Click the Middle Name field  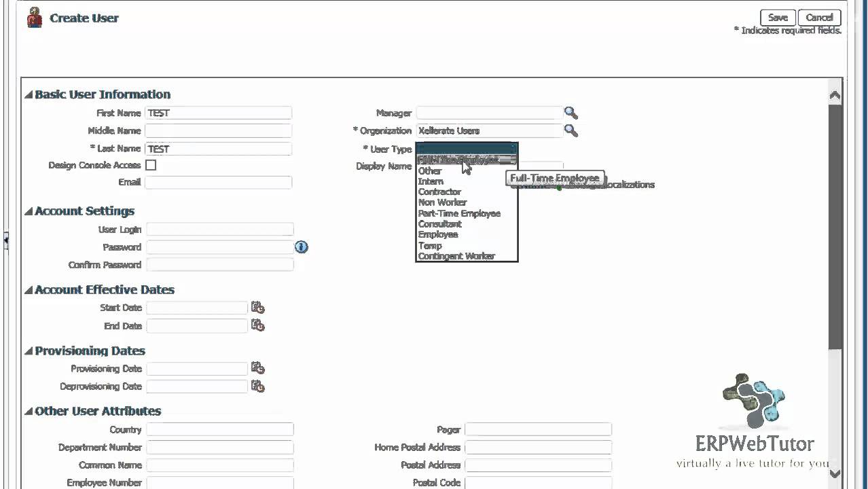(218, 130)
